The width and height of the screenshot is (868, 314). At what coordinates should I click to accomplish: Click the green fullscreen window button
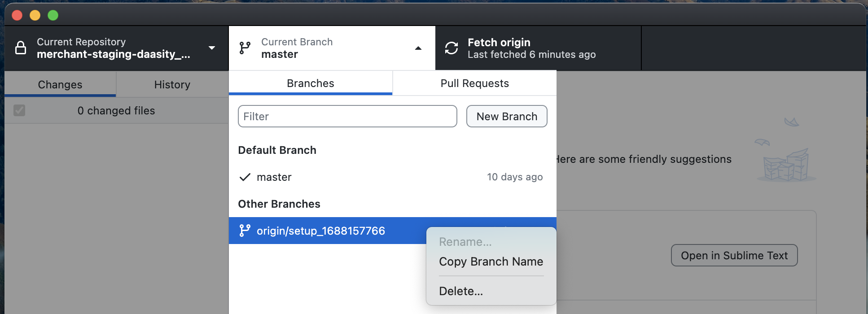click(53, 15)
